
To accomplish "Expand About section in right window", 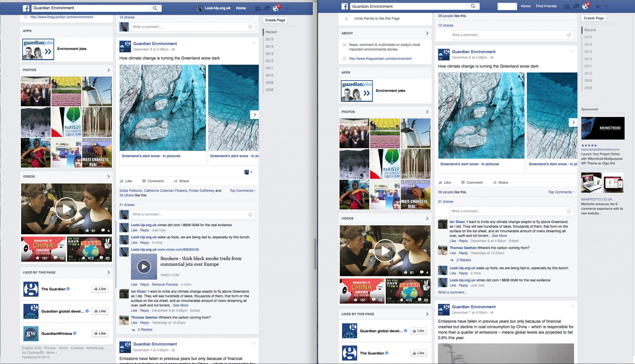I will coord(427,33).
